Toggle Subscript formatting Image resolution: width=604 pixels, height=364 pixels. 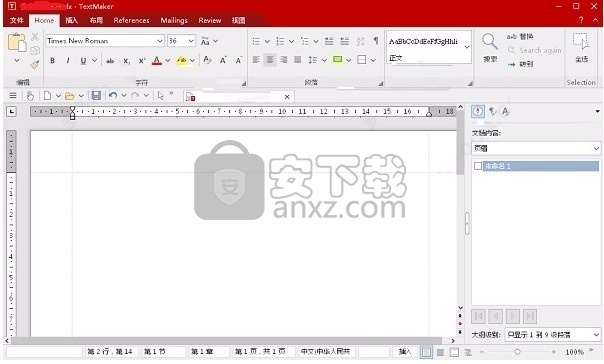point(126,61)
